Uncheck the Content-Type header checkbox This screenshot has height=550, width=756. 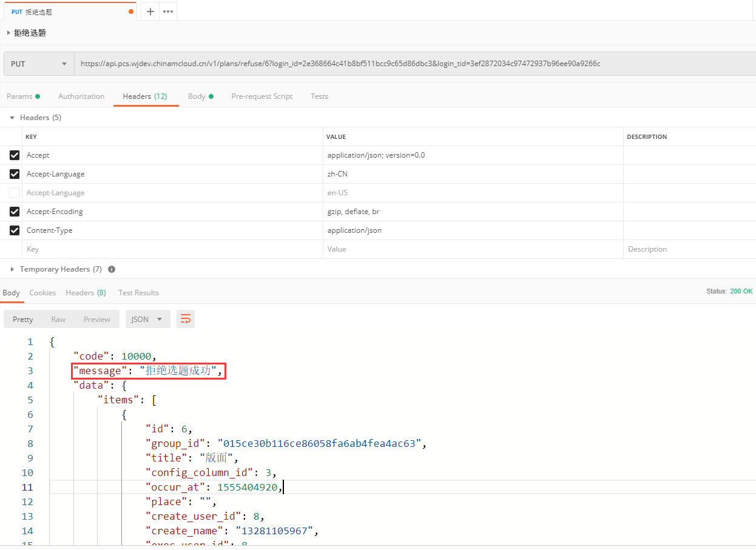(15, 230)
